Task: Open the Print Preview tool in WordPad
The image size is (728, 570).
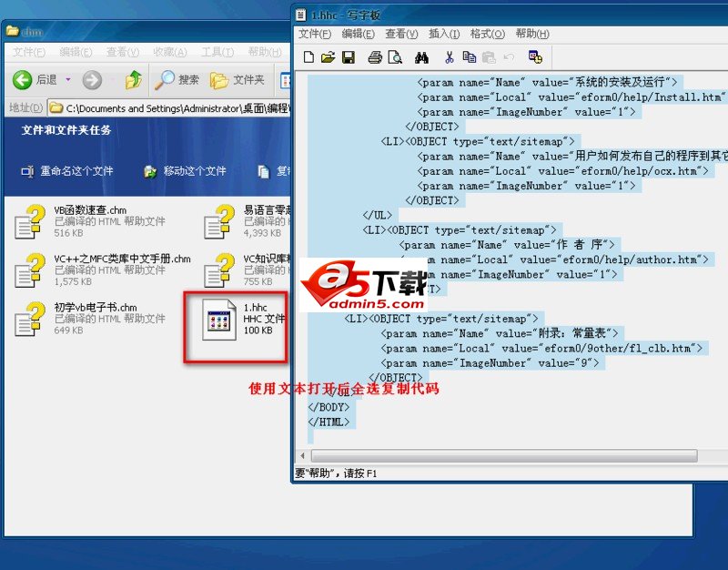Action: 396,56
